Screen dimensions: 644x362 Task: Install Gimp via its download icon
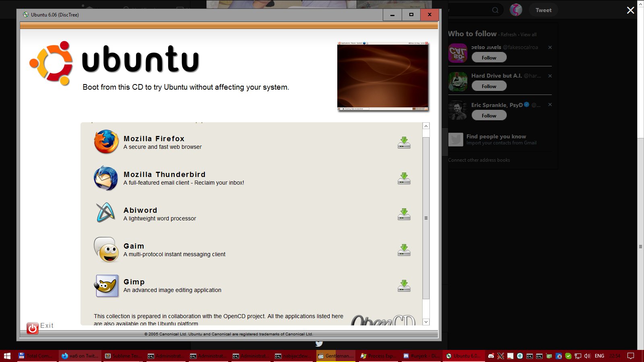404,286
